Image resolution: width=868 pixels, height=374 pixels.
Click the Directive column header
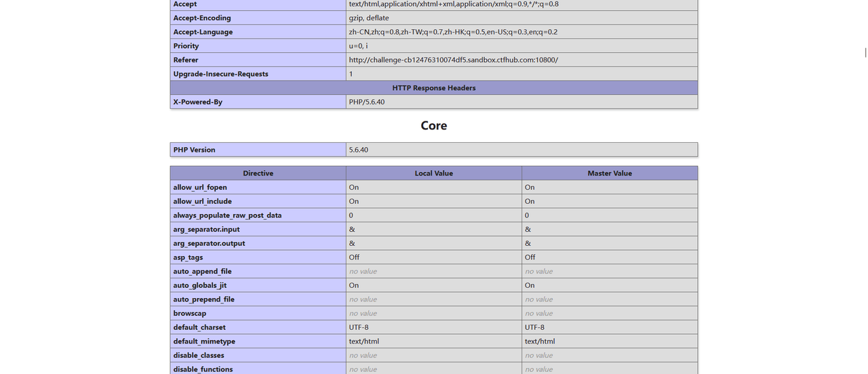point(258,173)
